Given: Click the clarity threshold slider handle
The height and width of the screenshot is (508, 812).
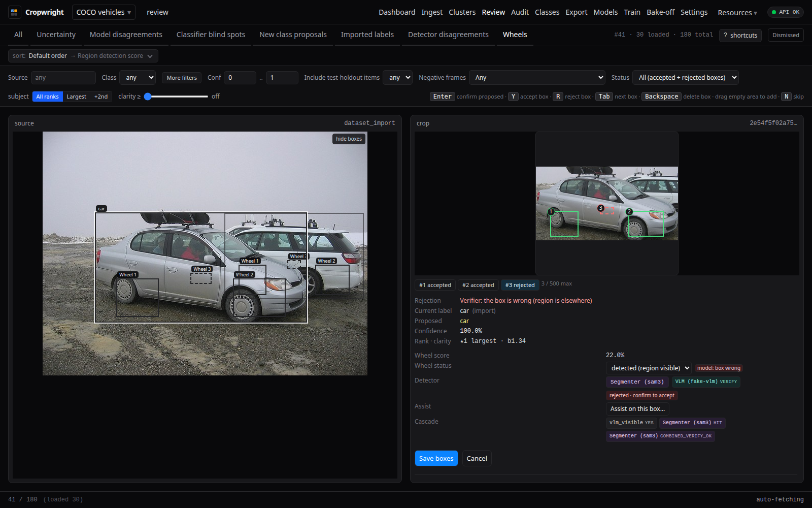Looking at the screenshot, I should tap(148, 97).
